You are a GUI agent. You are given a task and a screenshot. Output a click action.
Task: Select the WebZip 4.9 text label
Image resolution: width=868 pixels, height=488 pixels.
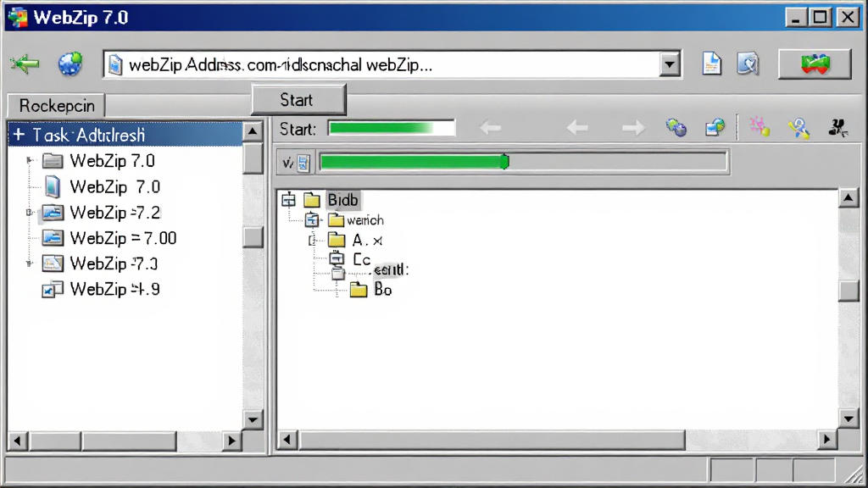click(x=115, y=289)
